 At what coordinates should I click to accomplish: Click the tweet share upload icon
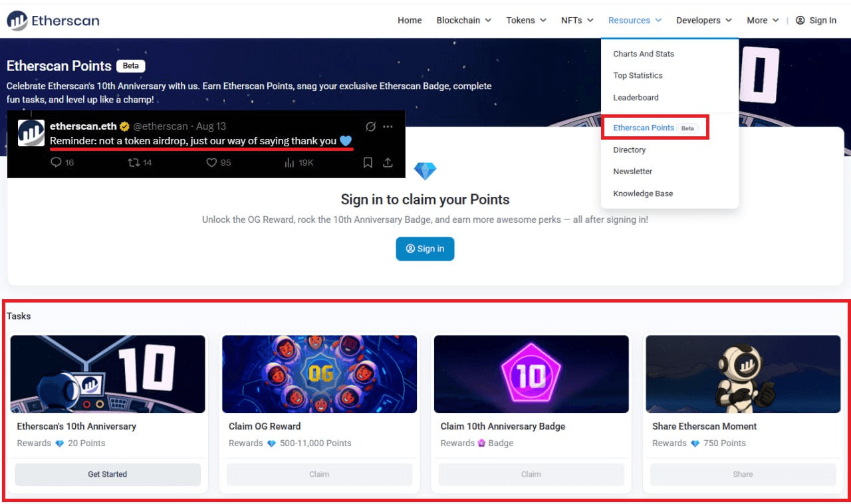(388, 162)
